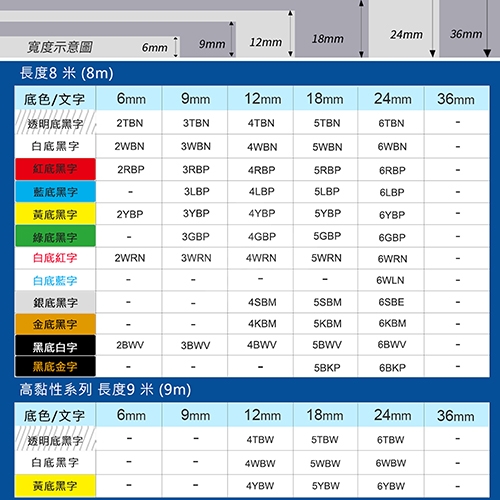Select model code 2TBN
The width and height of the screenshot is (500, 500).
pos(130,123)
